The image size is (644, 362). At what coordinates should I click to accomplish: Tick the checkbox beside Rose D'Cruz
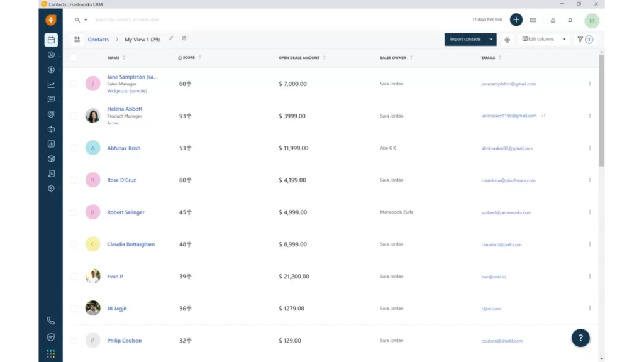tap(73, 180)
